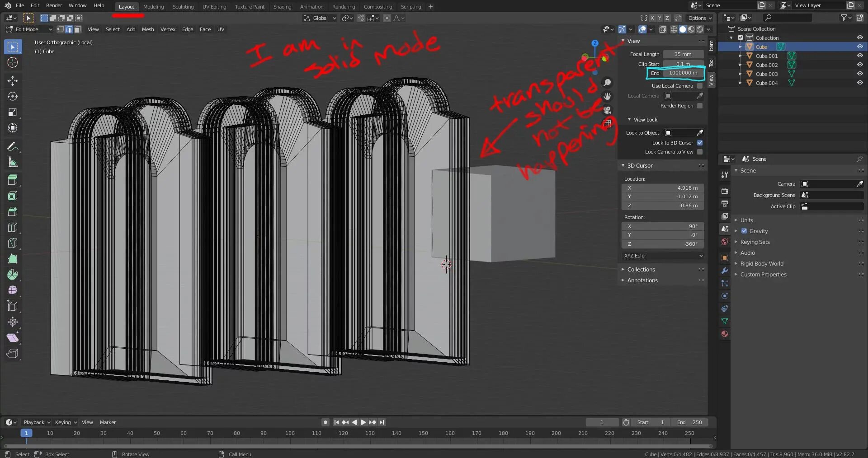
Task: Open the Mesh menu
Action: tap(148, 29)
